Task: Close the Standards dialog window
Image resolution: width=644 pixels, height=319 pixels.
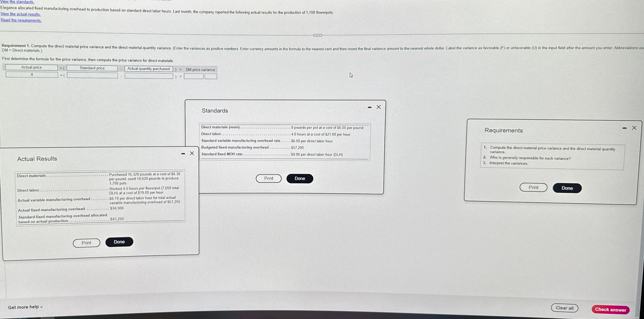Action: pos(378,107)
